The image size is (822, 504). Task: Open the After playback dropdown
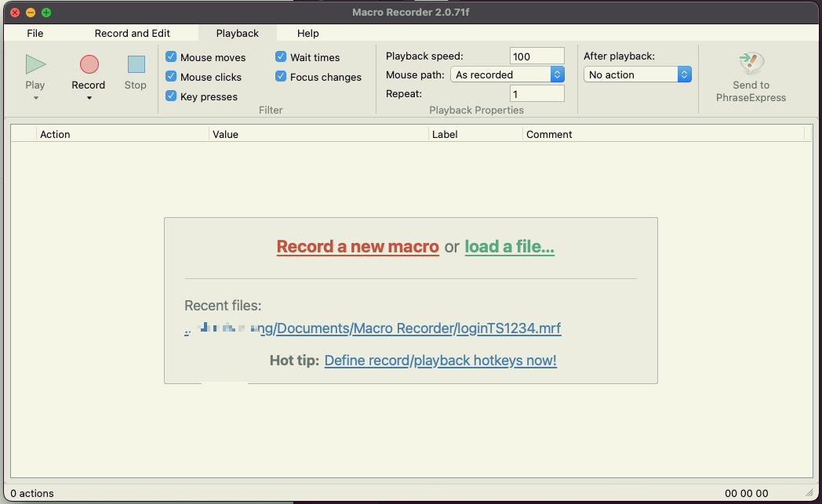(x=638, y=74)
